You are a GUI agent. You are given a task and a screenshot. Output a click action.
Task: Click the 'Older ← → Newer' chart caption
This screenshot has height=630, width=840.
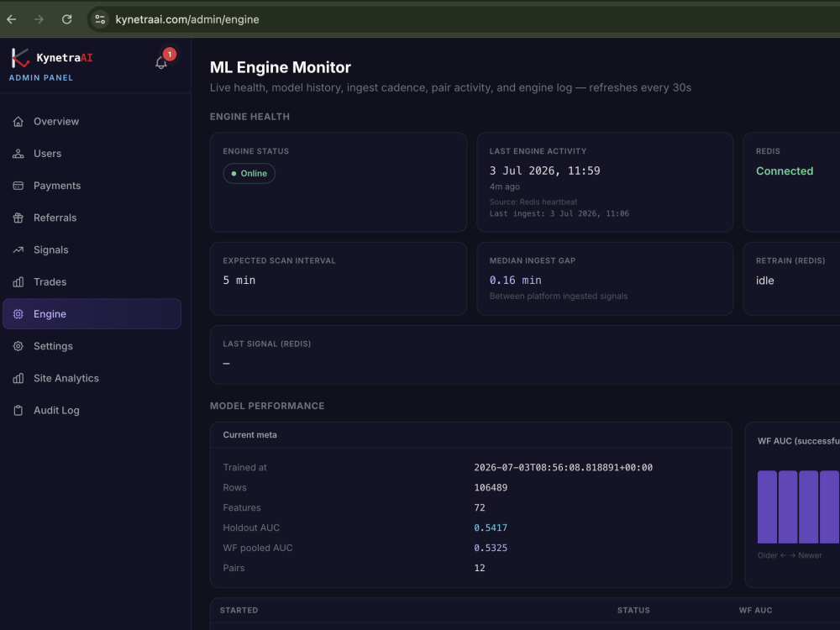point(790,555)
